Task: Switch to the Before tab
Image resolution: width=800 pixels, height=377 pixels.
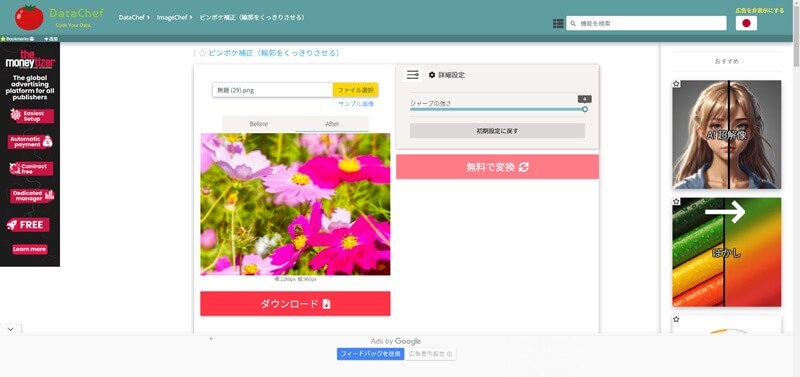Action: pos(258,124)
